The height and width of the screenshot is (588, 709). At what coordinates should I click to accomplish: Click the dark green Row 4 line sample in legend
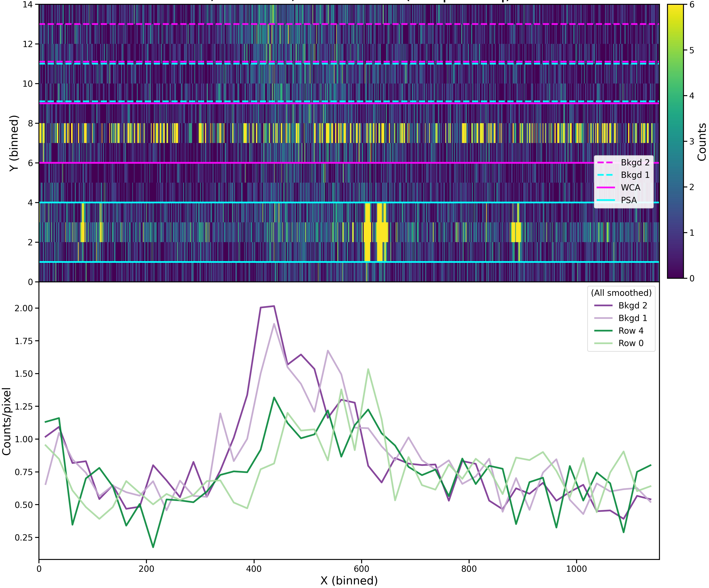(603, 331)
